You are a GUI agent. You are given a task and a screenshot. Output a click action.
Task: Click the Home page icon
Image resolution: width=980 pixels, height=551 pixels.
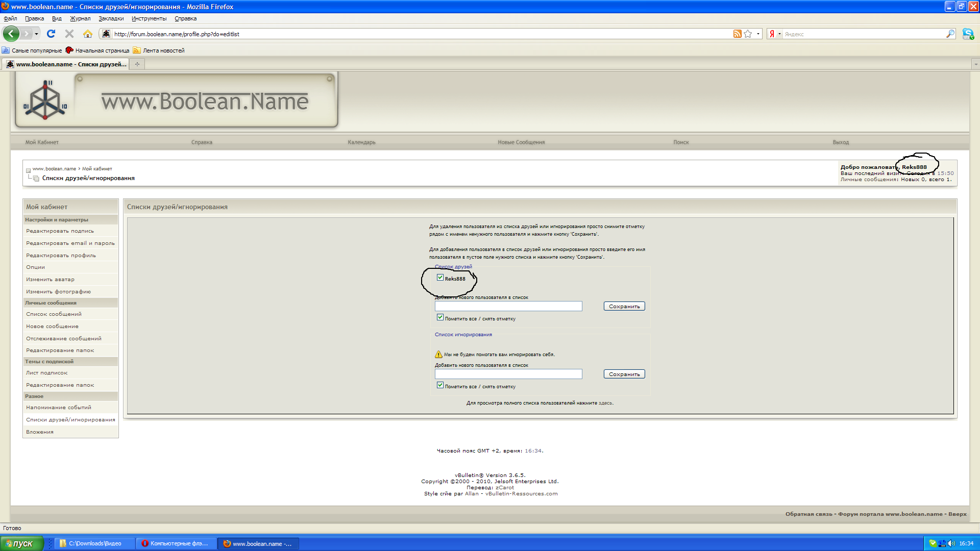tap(88, 34)
